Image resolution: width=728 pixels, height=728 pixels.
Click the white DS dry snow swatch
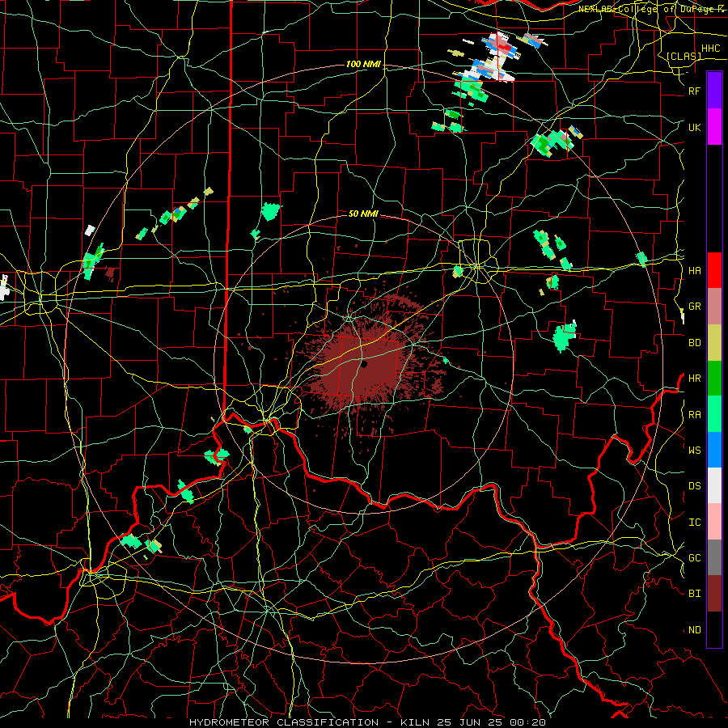pyautogui.click(x=714, y=485)
